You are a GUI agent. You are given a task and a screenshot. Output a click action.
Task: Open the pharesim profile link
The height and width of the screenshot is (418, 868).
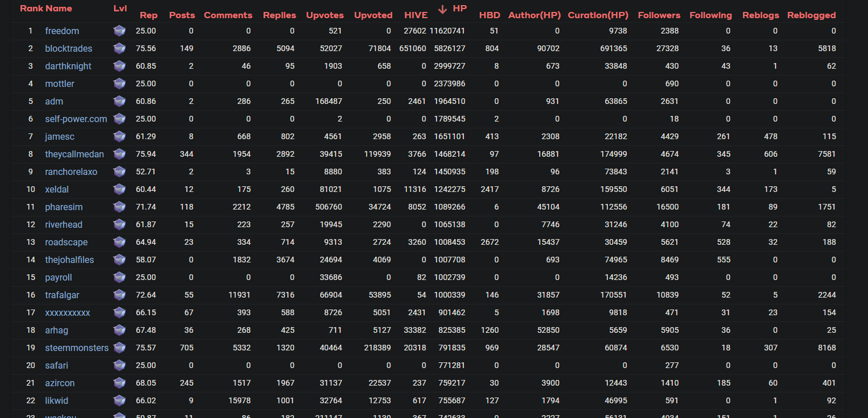tap(64, 207)
